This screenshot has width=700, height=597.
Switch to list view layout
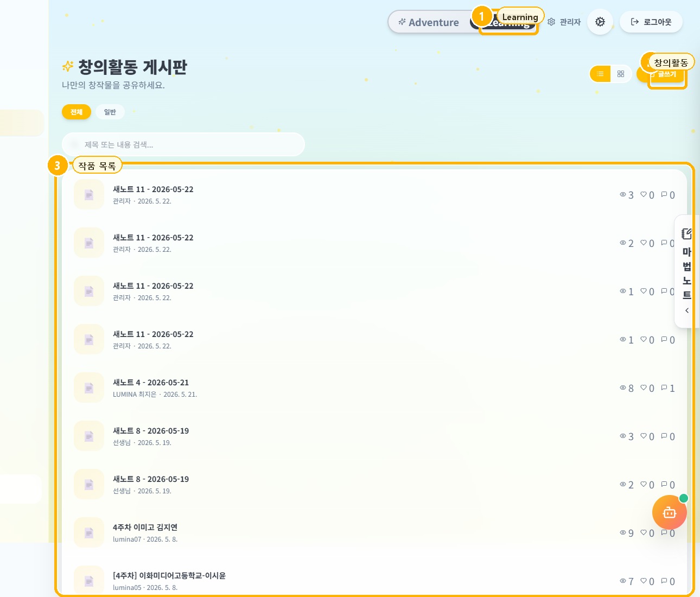click(x=600, y=74)
